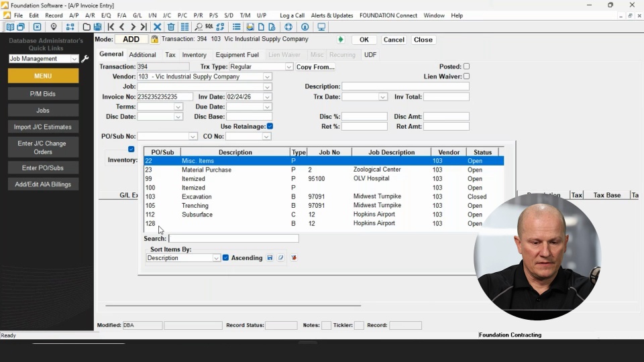Toggle the Posted checkbox
The width and height of the screenshot is (644, 362).
click(x=467, y=66)
